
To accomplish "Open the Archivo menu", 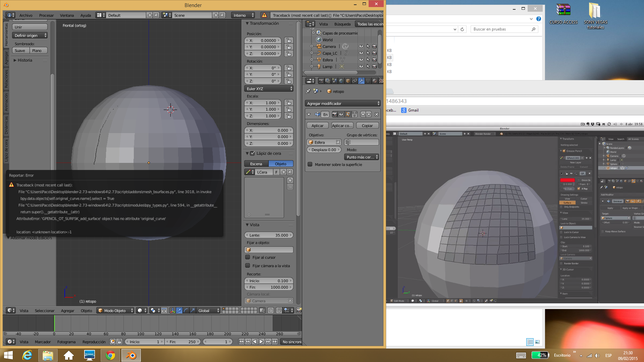I will click(x=26, y=15).
